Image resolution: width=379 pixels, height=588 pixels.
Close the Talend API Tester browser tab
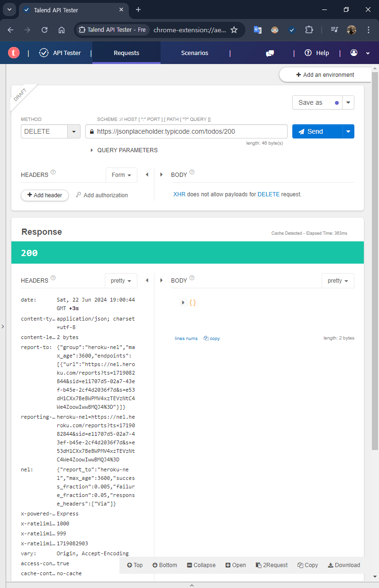tap(121, 9)
